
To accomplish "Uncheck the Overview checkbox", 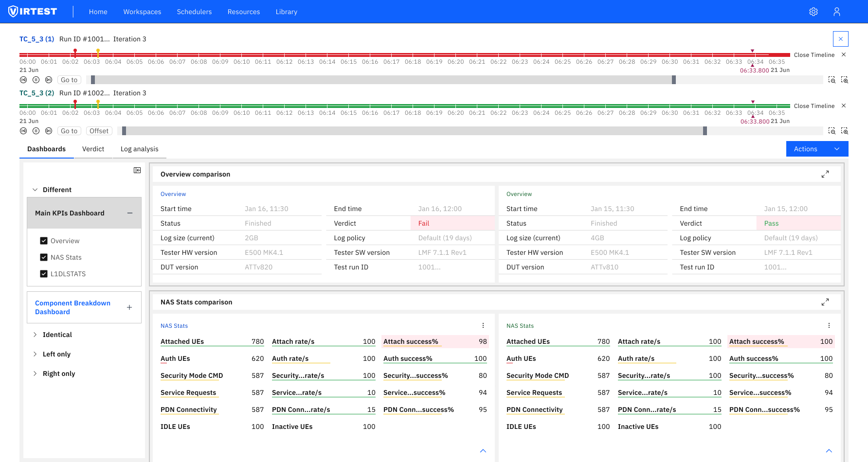I will coord(44,241).
